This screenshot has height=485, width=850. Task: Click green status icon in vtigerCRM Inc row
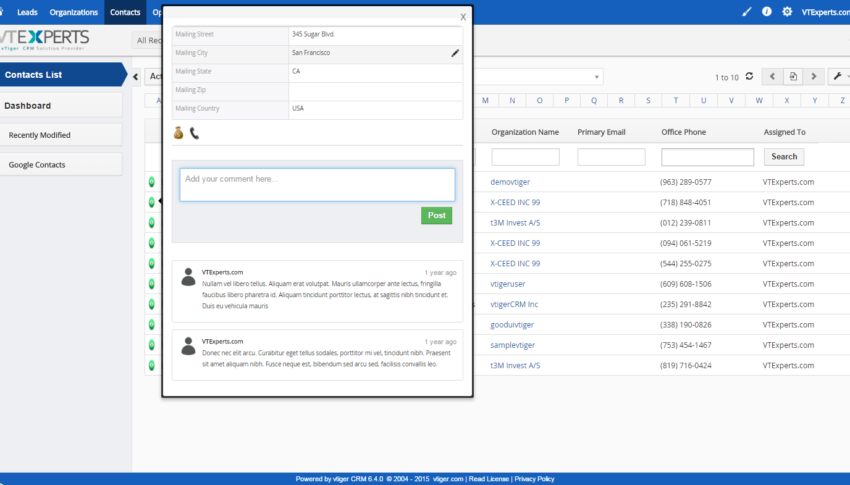[152, 305]
